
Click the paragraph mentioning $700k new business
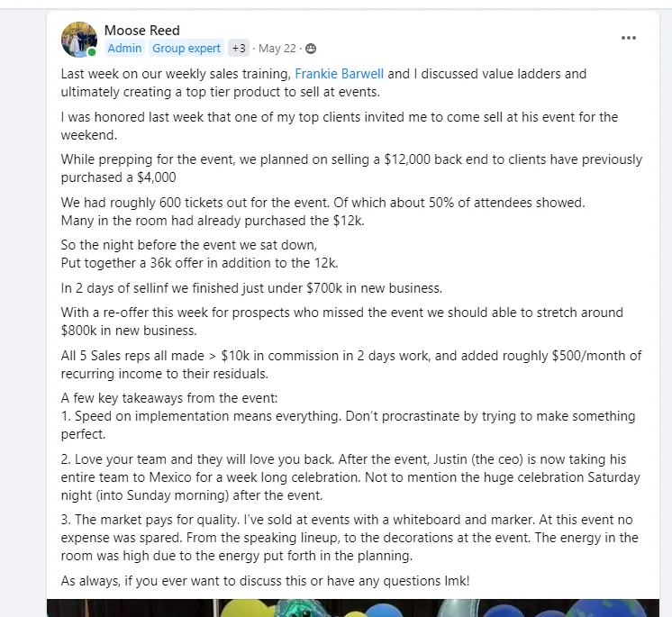pos(251,288)
